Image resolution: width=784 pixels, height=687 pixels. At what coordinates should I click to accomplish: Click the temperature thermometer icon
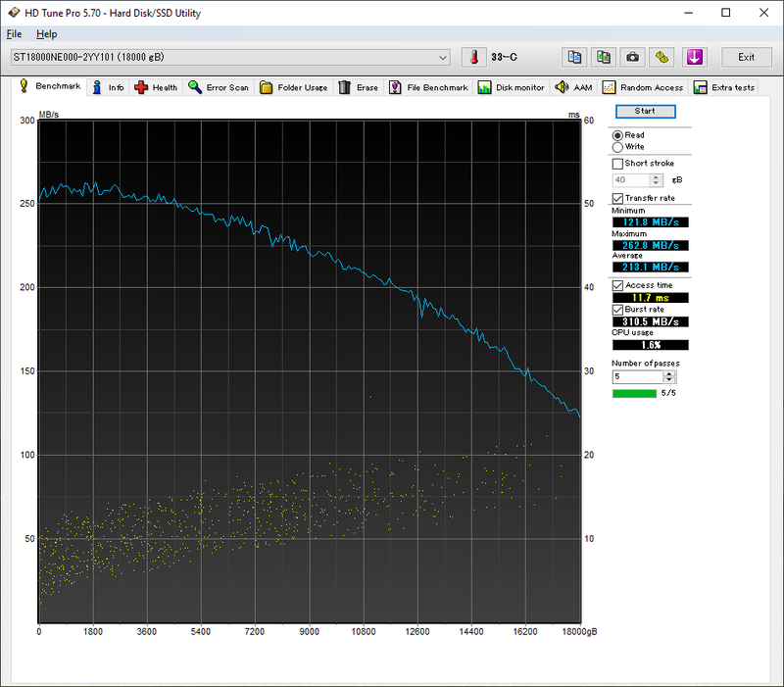[x=475, y=57]
